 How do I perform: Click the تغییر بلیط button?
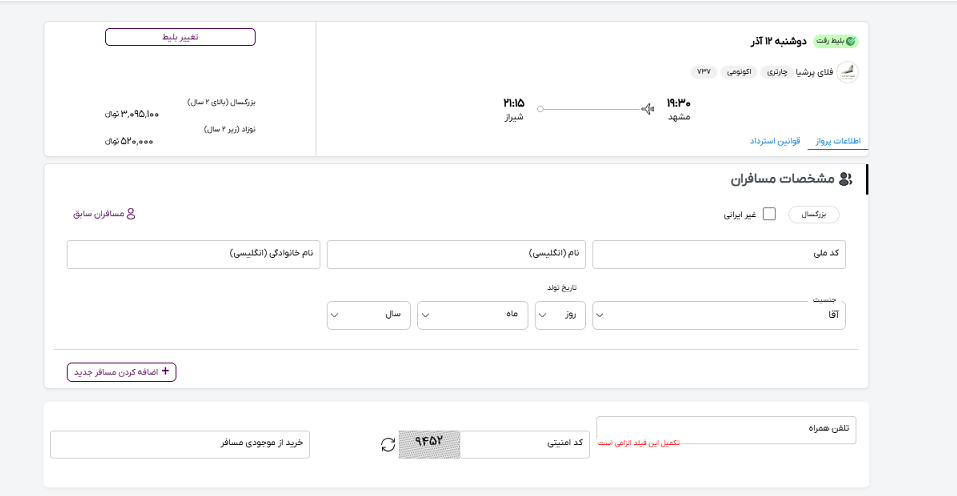180,37
